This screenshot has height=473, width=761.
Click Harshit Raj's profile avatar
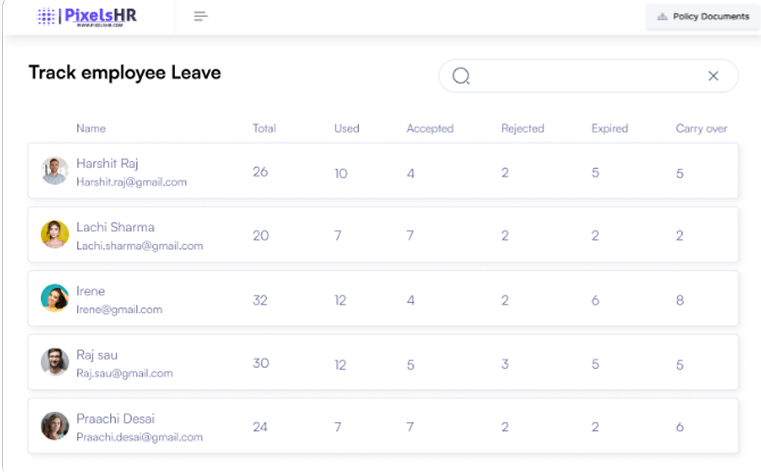point(55,171)
